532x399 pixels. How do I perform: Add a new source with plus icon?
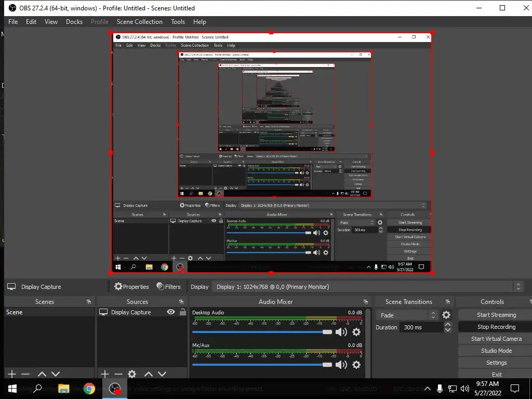(105, 374)
